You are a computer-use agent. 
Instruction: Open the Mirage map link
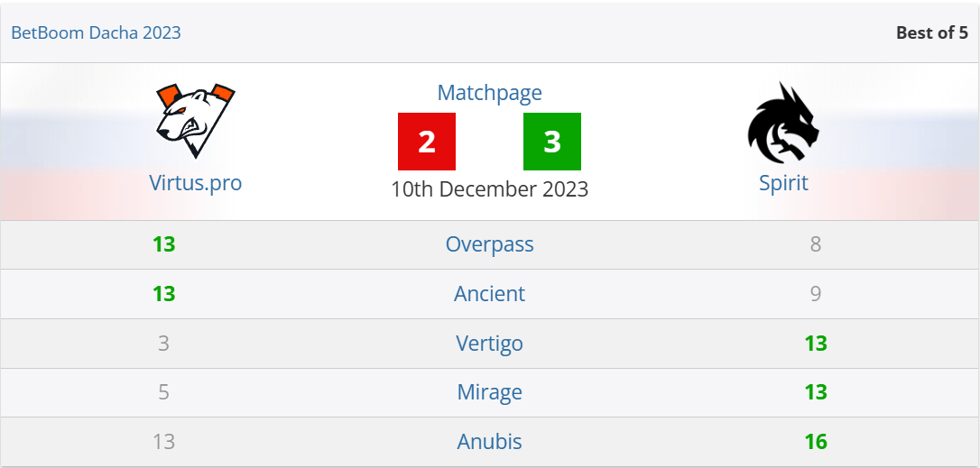click(489, 392)
